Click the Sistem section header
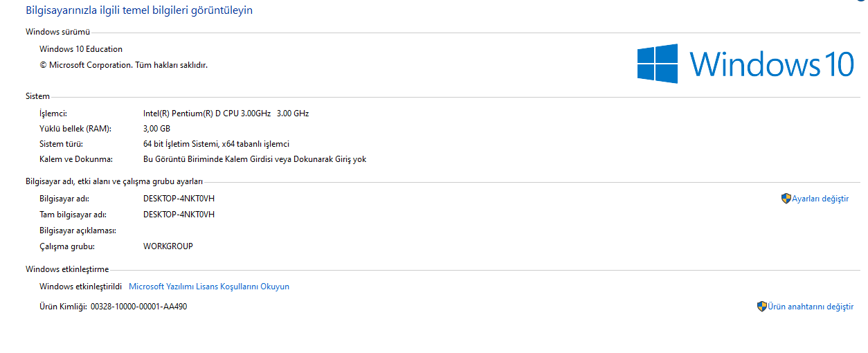This screenshot has width=868, height=353. tap(37, 97)
